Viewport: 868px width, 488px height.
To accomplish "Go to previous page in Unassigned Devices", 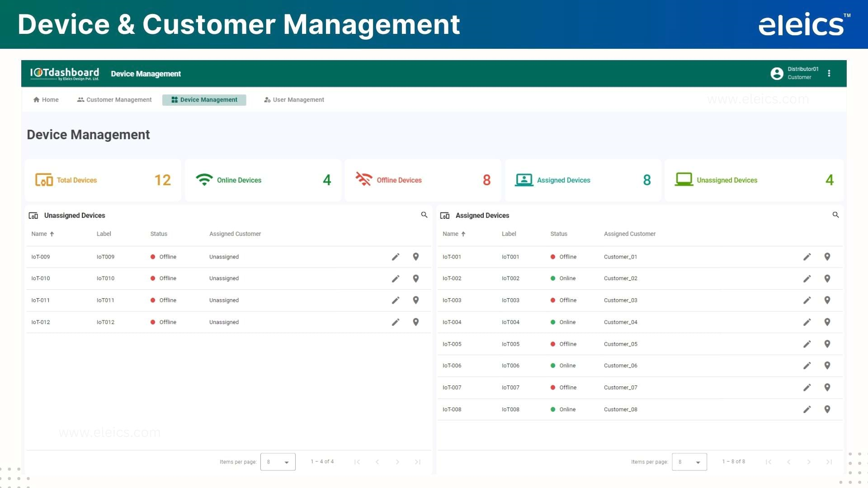I will (377, 462).
